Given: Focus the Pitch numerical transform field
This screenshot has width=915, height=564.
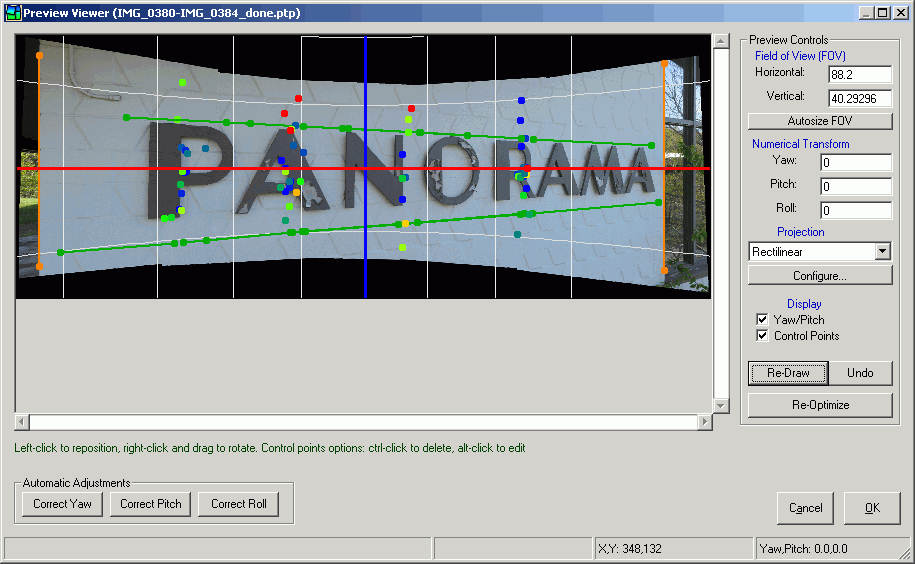Looking at the screenshot, I should coord(855,186).
